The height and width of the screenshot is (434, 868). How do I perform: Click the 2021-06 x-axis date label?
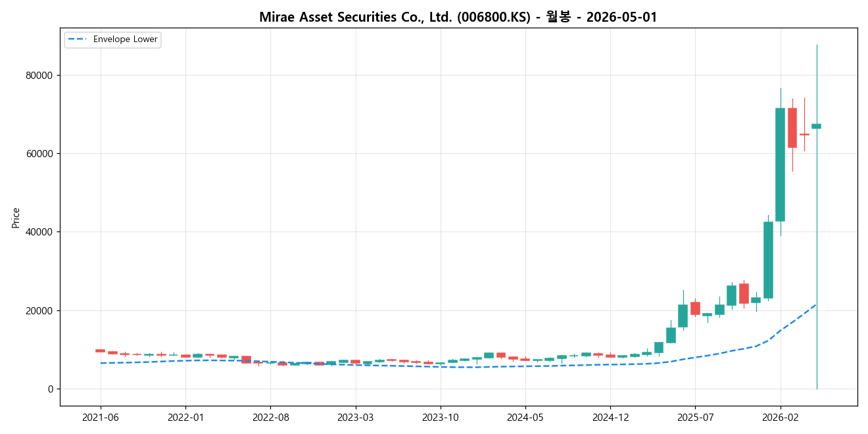point(101,417)
